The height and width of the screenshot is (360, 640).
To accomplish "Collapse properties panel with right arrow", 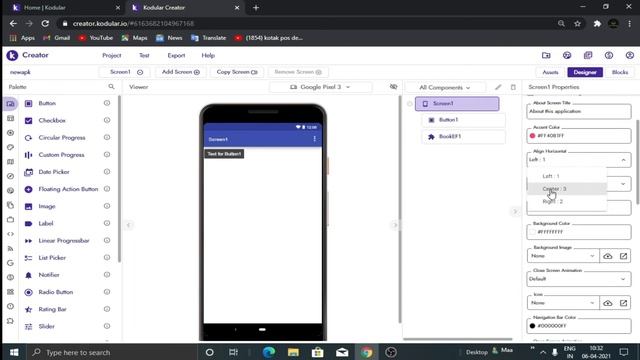I will tap(515, 211).
